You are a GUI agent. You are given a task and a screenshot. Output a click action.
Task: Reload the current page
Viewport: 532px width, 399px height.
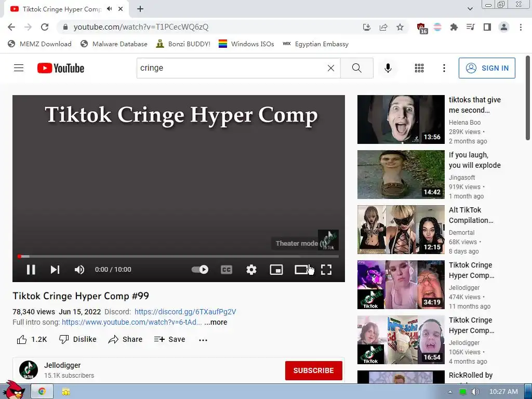pos(45,27)
